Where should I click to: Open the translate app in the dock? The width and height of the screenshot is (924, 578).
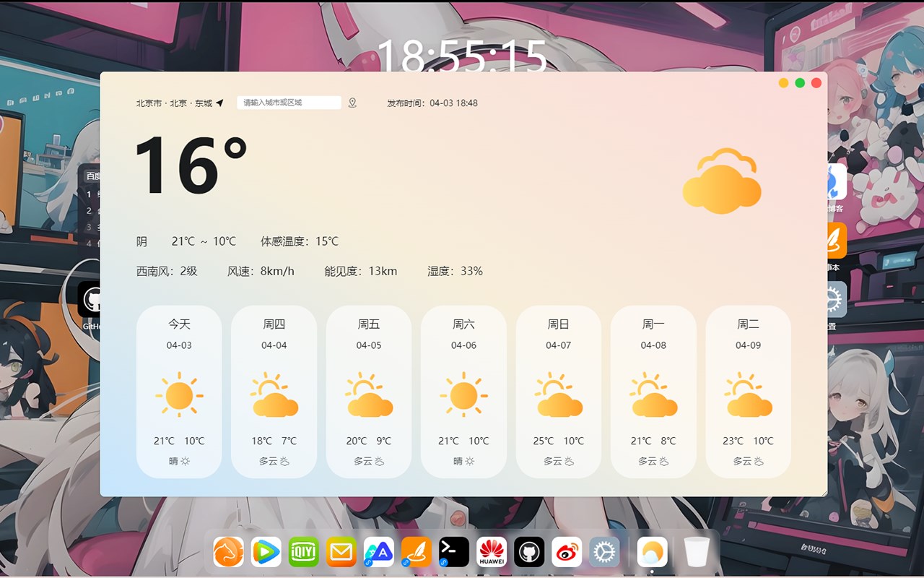tap(379, 552)
